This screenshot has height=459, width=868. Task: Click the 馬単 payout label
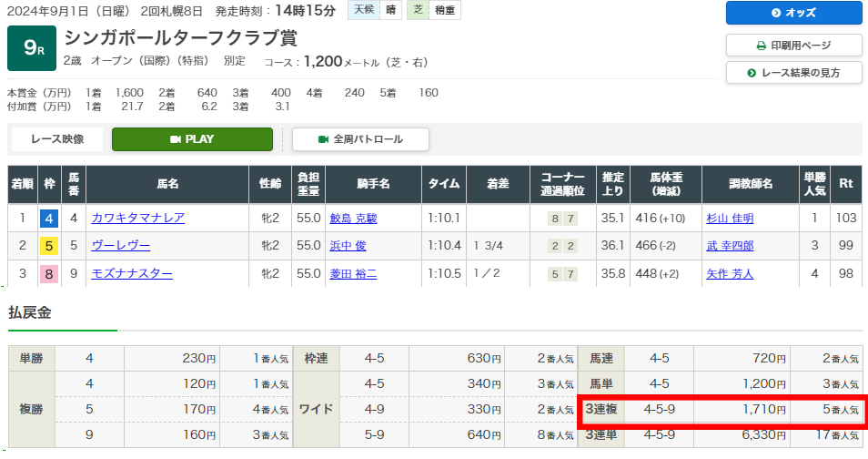601,383
